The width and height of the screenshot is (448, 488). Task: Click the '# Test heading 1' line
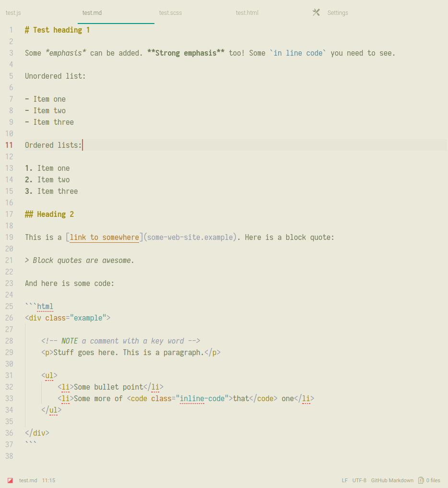[x=57, y=30]
